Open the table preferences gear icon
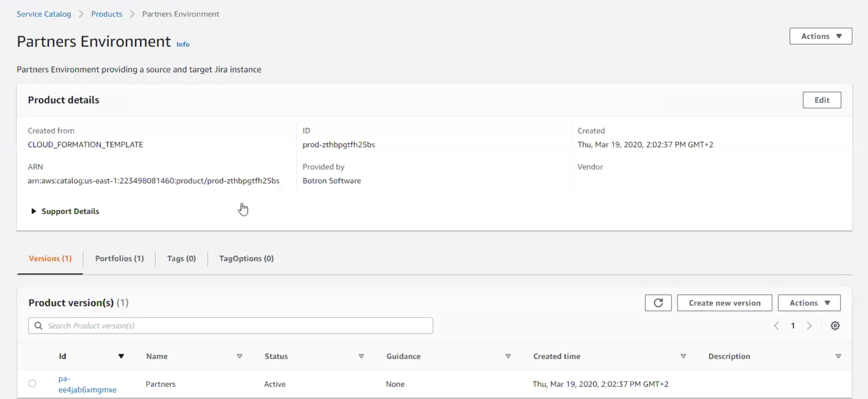Viewport: 868px width, 399px height. [835, 326]
